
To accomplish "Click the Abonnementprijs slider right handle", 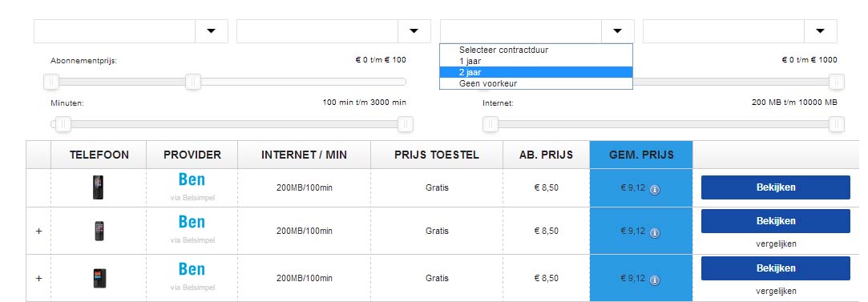I will point(192,82).
